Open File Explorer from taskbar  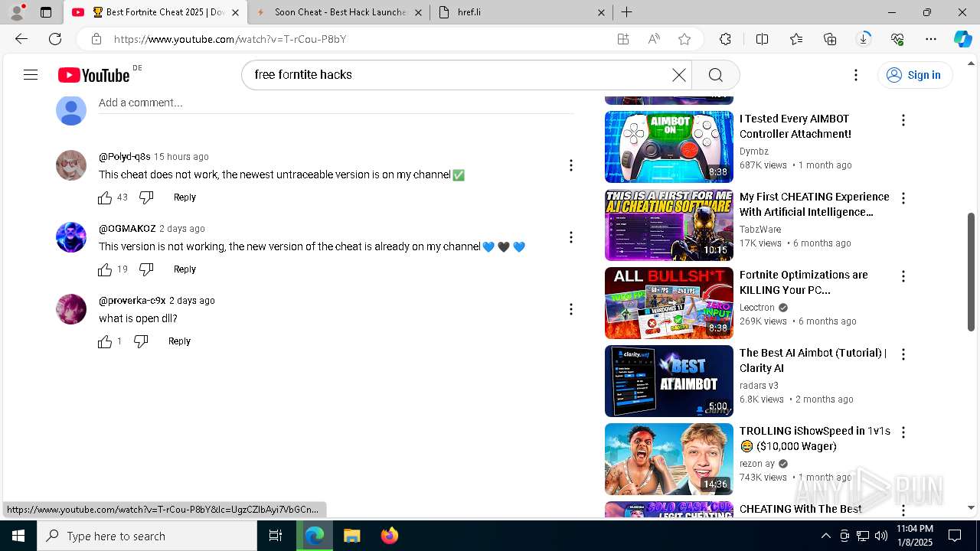[351, 536]
